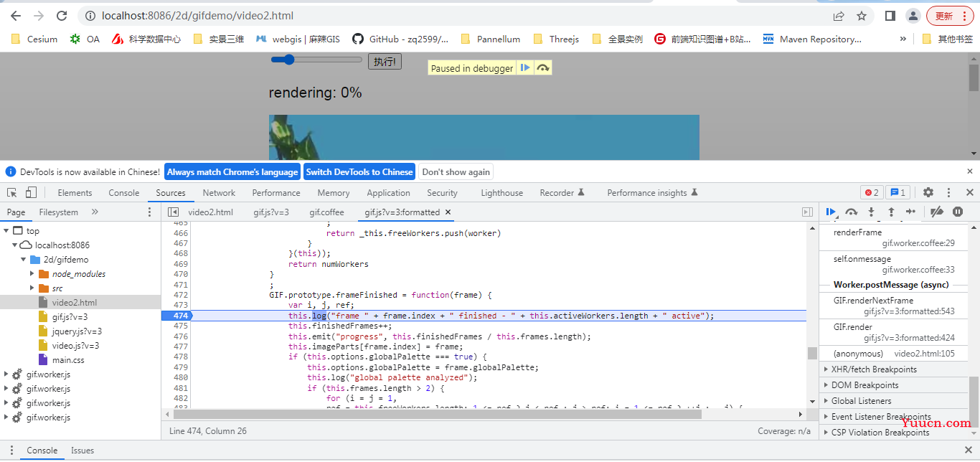Screen dimensions: 980x462
Task: Open the Issues drawer tab
Action: 83,451
